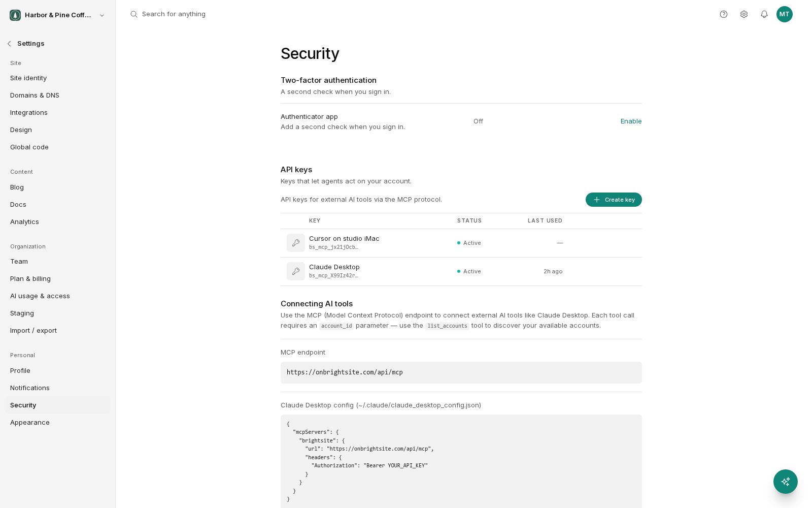
Task: Open Docs in the sidebar
Action: [x=58, y=205]
